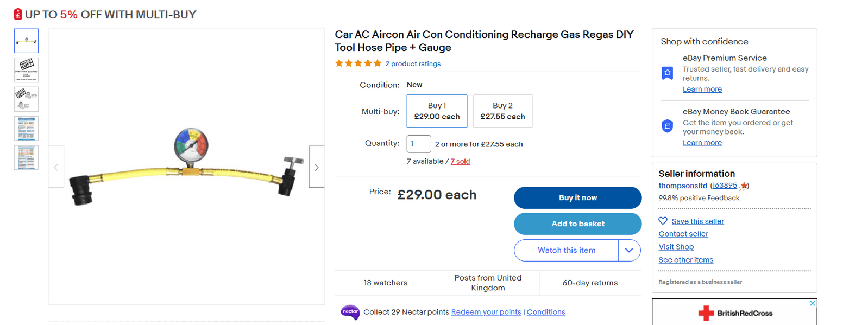This screenshot has height=325, width=868.
Task: Click the Add to basket button
Action: (577, 224)
